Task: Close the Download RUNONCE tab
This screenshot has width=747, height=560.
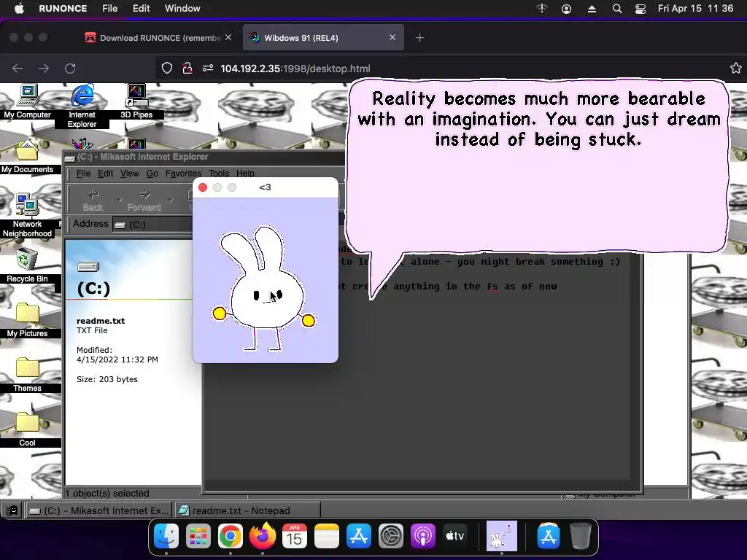Action: tap(228, 38)
